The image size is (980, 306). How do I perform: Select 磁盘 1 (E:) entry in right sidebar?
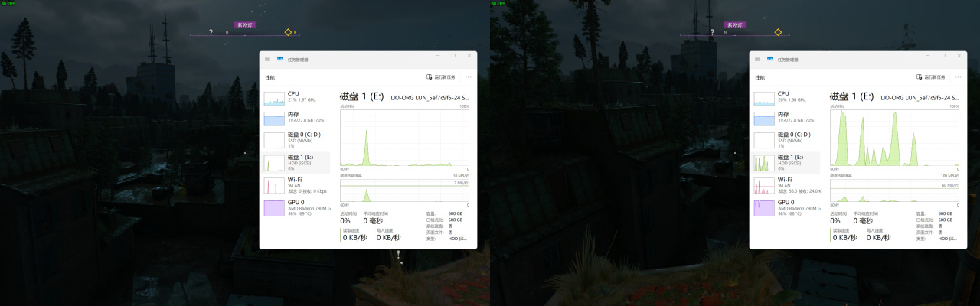786,162
